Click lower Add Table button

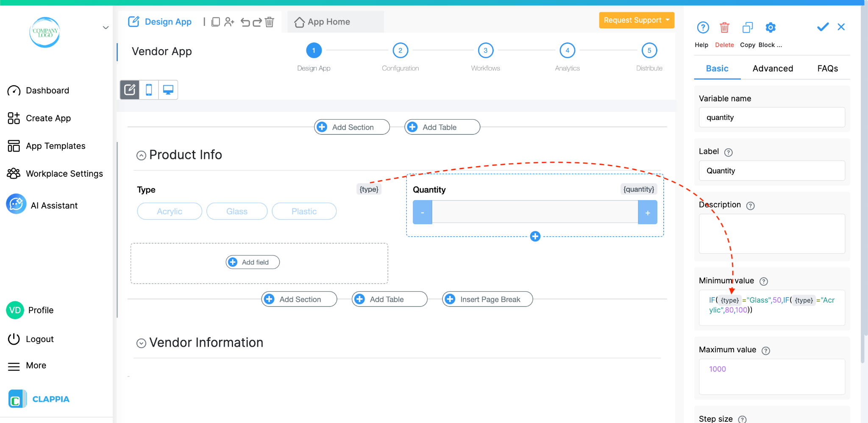point(389,299)
